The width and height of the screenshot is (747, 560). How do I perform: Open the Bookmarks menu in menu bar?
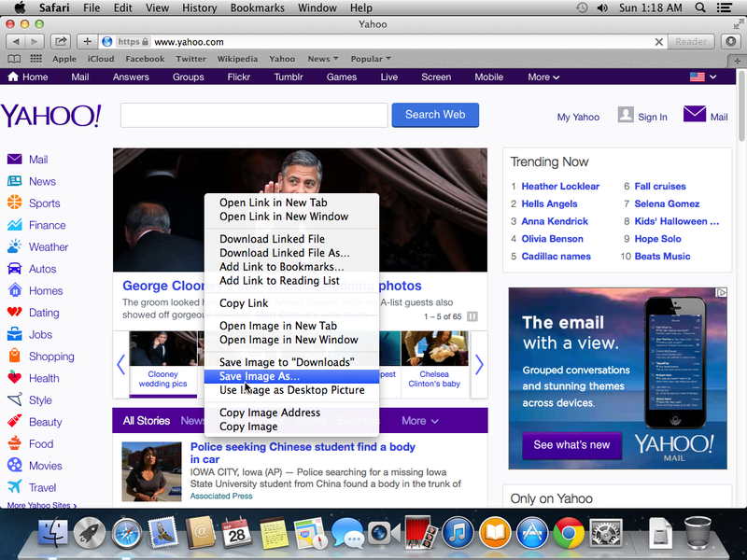258,7
